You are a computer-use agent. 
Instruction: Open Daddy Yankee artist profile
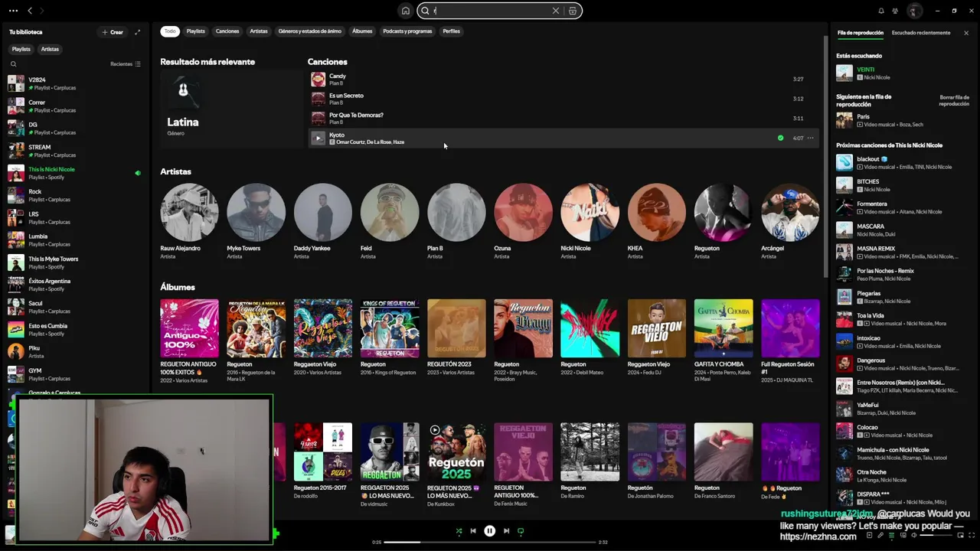point(322,222)
